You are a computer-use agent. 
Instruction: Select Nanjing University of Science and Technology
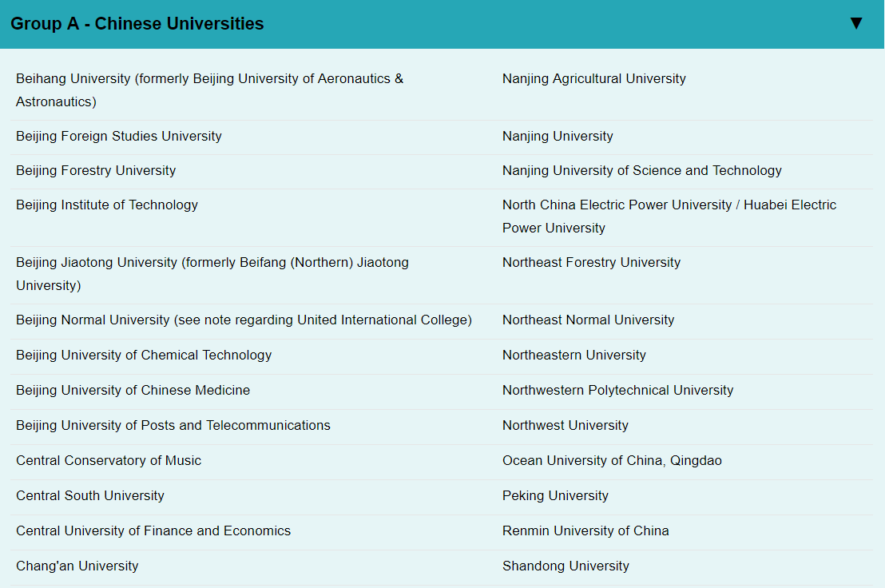point(641,170)
